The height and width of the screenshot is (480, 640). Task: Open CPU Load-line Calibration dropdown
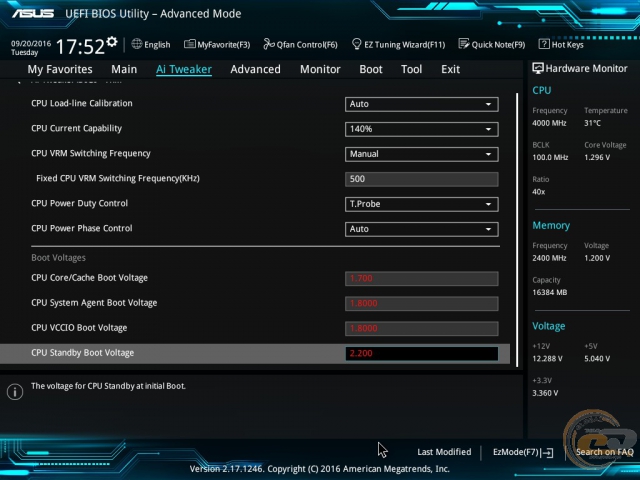click(x=421, y=104)
